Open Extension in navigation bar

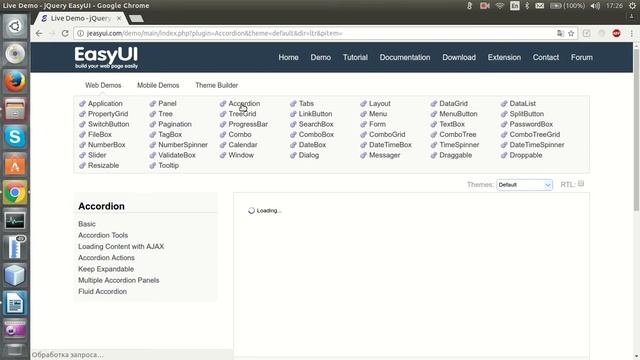tap(504, 58)
